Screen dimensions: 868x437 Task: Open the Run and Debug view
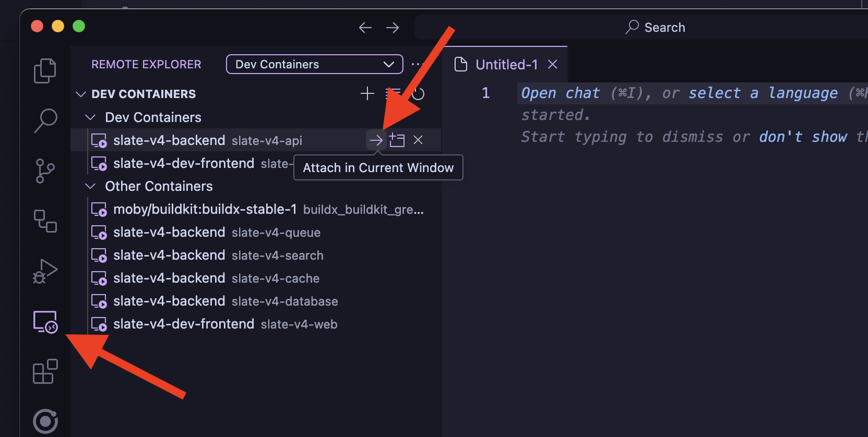click(x=44, y=271)
